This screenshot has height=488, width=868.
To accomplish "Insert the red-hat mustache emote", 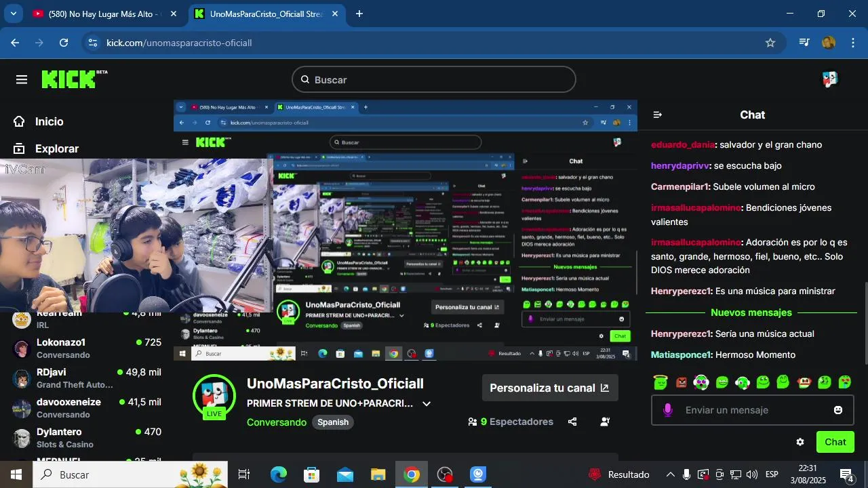I will point(804,382).
